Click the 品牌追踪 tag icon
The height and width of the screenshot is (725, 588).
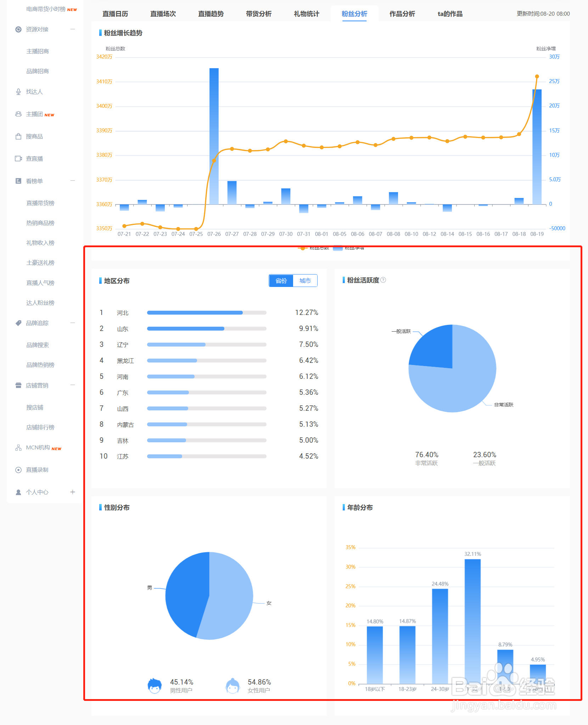pyautogui.click(x=18, y=323)
